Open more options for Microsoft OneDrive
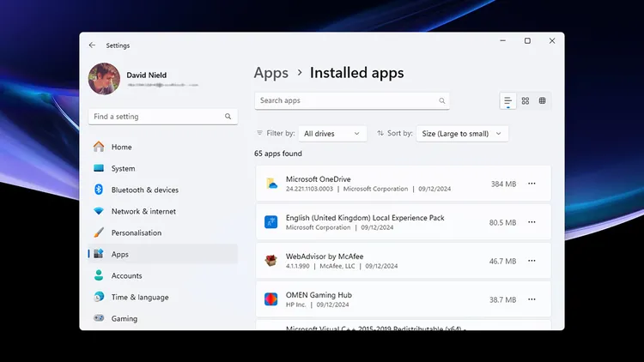Viewport: 644px width, 362px height. click(532, 184)
